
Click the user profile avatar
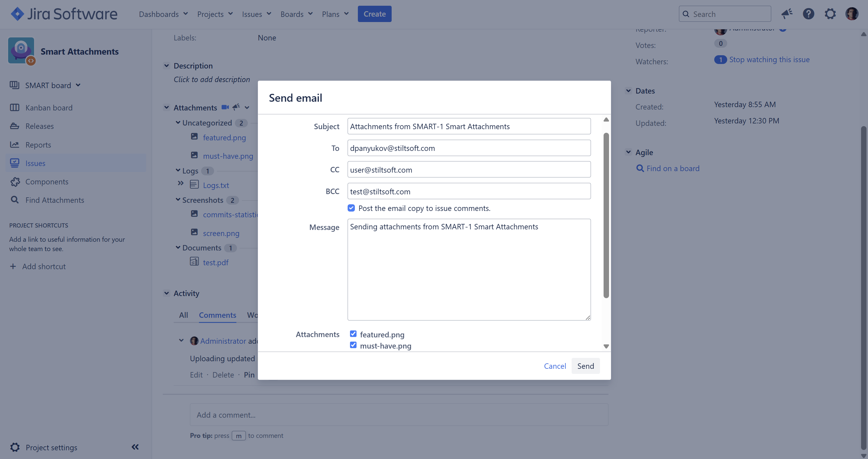[851, 14]
